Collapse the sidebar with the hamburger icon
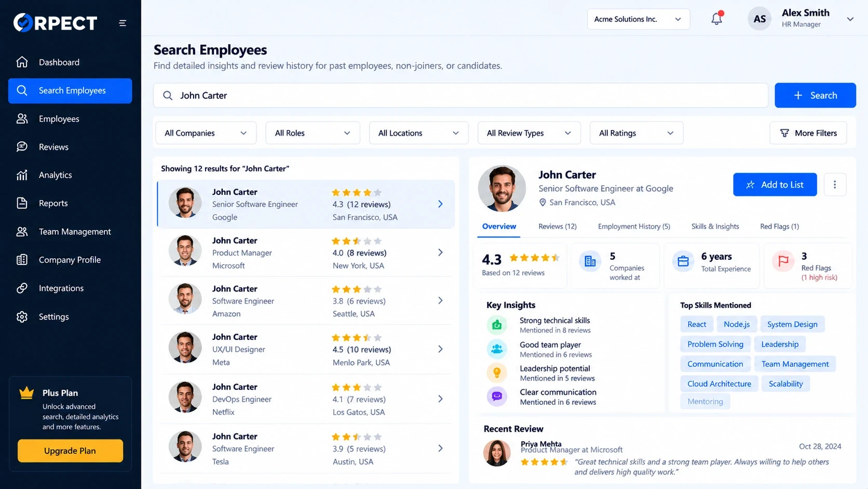The height and width of the screenshot is (489, 868). [x=123, y=23]
